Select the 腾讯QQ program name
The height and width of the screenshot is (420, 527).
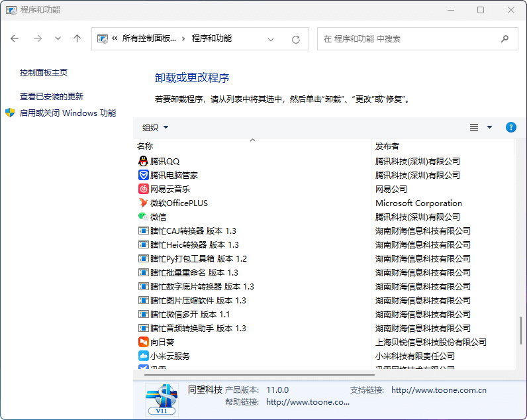(x=165, y=162)
